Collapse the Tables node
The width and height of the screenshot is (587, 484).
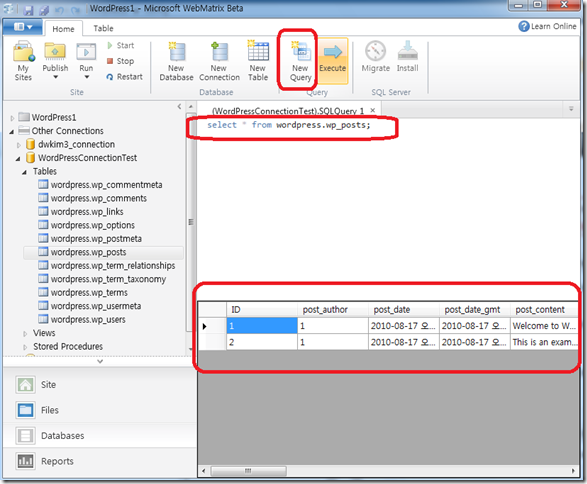(x=24, y=172)
